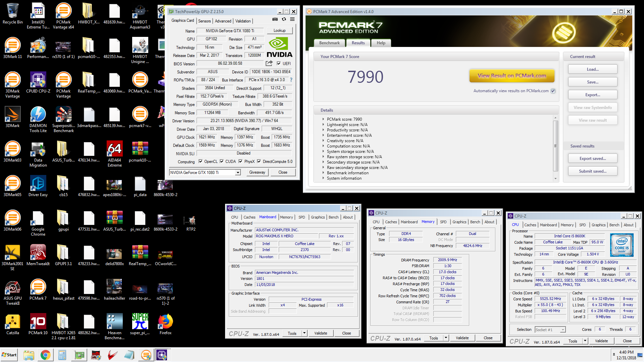The width and height of the screenshot is (644, 362).
Task: Click the Start button on the taskbar
Action: (x=9, y=355)
